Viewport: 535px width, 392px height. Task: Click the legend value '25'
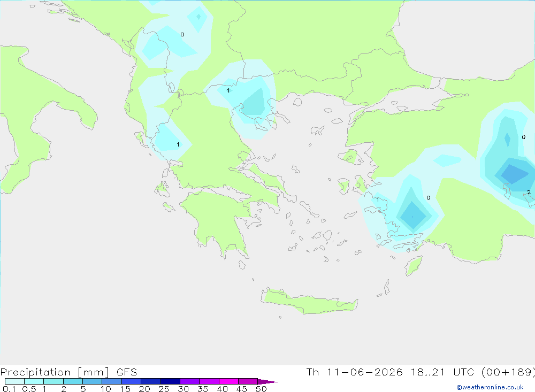pyautogui.click(x=164, y=389)
